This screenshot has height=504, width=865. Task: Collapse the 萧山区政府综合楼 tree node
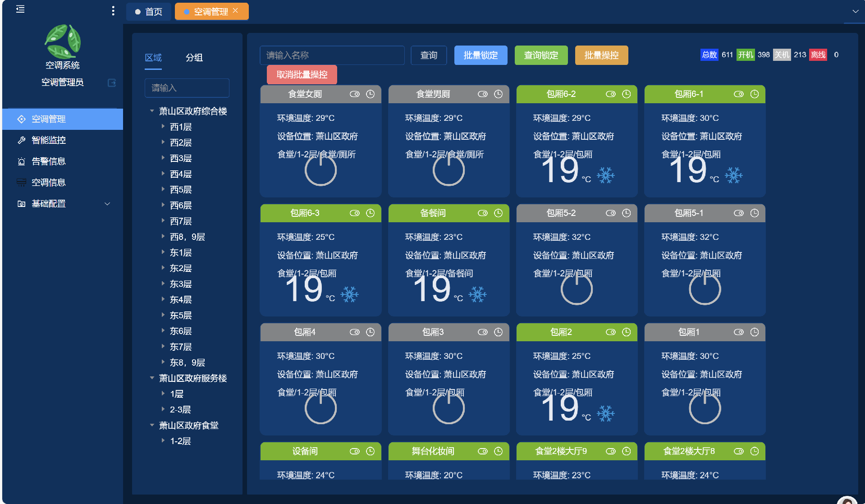coord(152,111)
